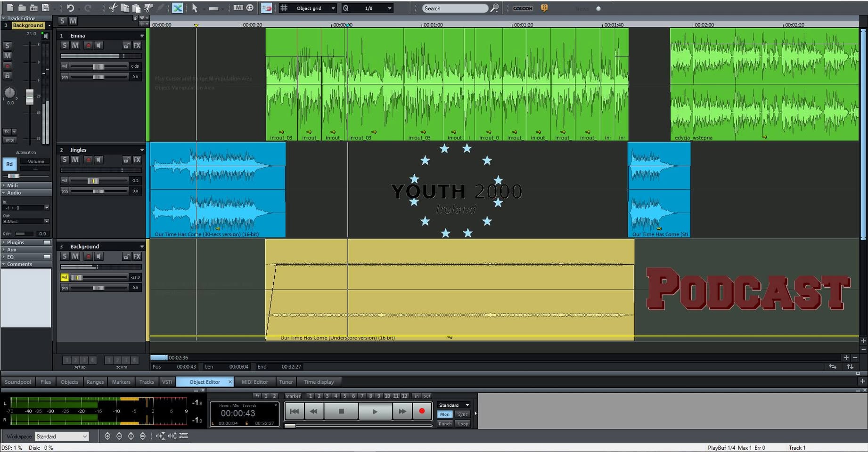Switch to the Tuner tab
Image resolution: width=868 pixels, height=452 pixels.
[286, 382]
